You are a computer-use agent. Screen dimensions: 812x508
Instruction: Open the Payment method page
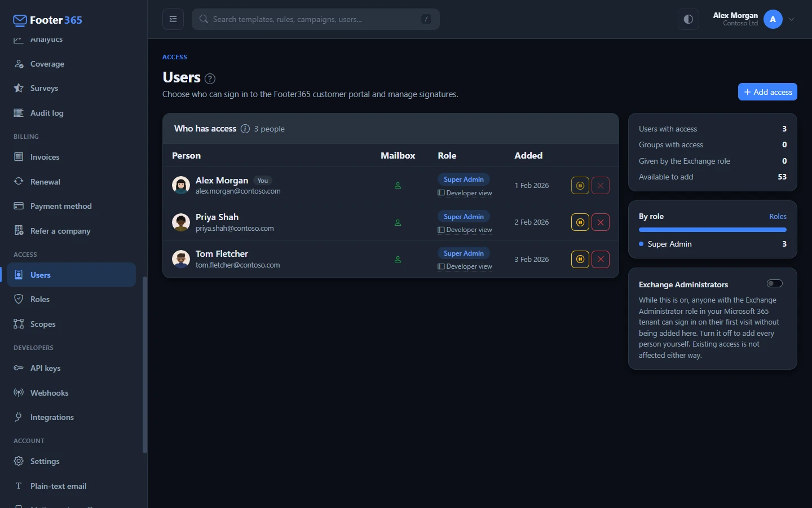tap(71, 206)
